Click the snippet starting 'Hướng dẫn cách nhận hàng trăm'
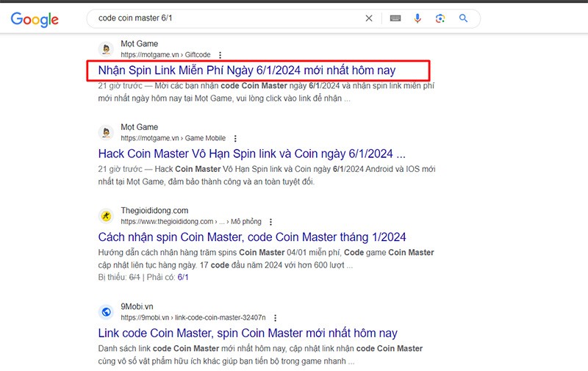 (266, 259)
